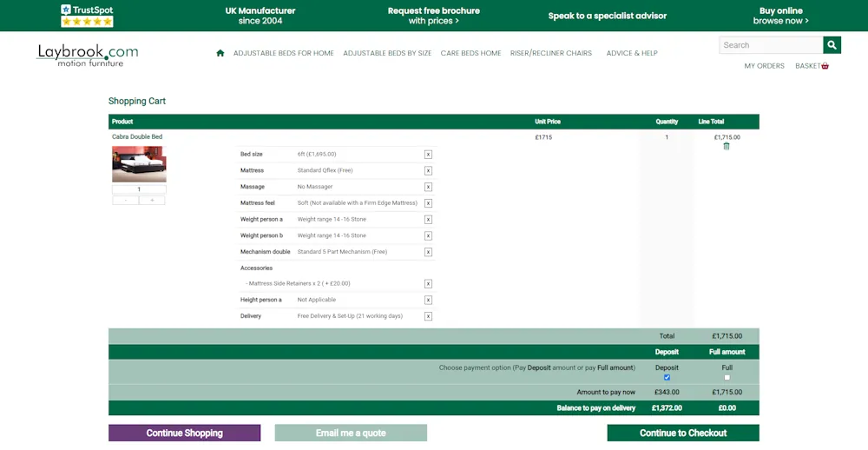Open Care Beds Home menu

[470, 53]
